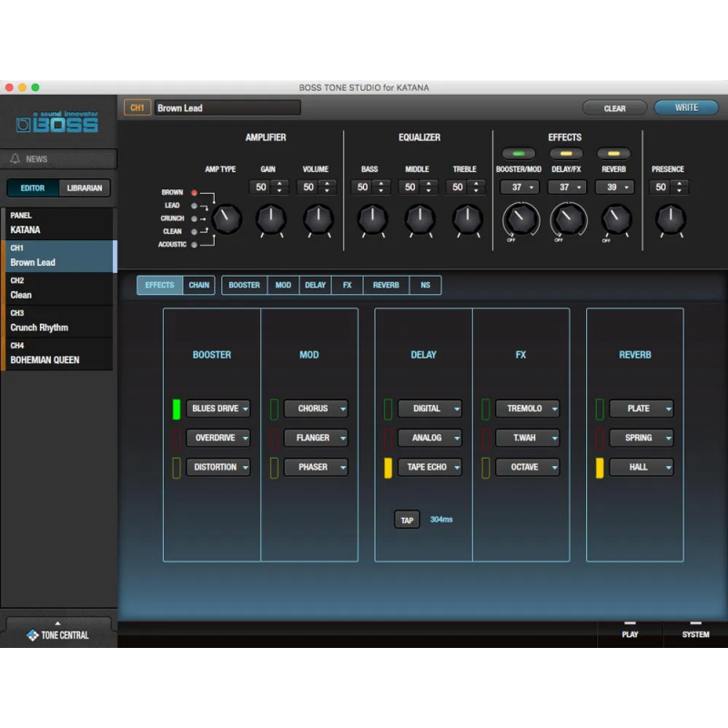
Task: Toggle the yellow HALL reverb indicator
Action: pos(600,468)
